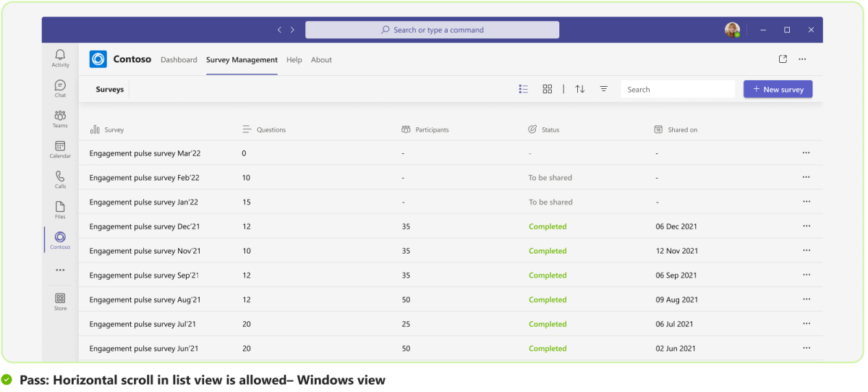
Task: Open Calls in the sidebar
Action: point(60,179)
